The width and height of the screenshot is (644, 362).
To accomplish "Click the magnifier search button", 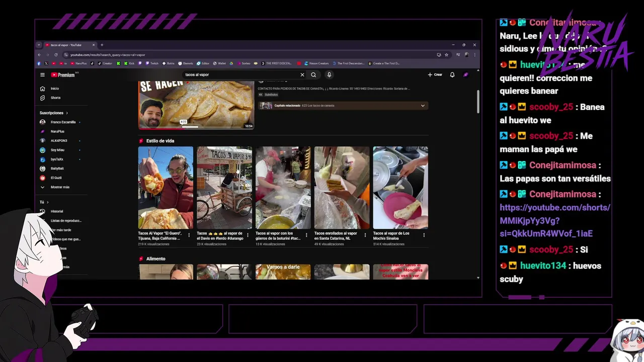I will pyautogui.click(x=313, y=75).
